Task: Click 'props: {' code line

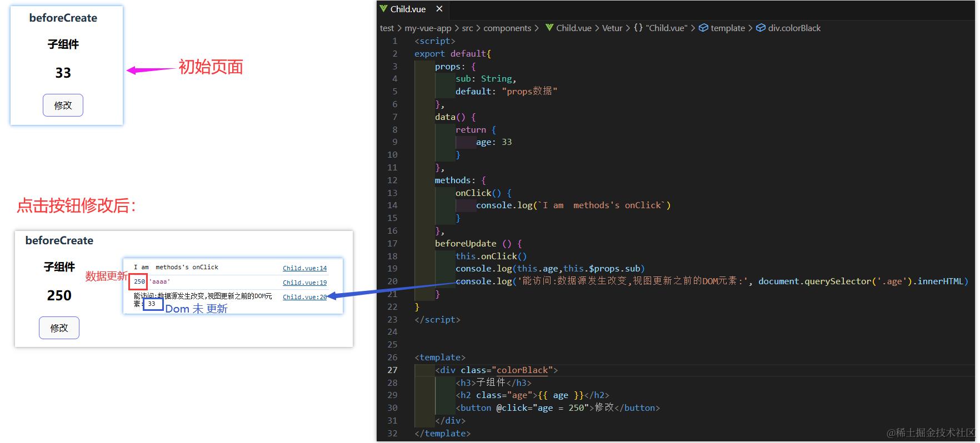Action: pos(456,67)
